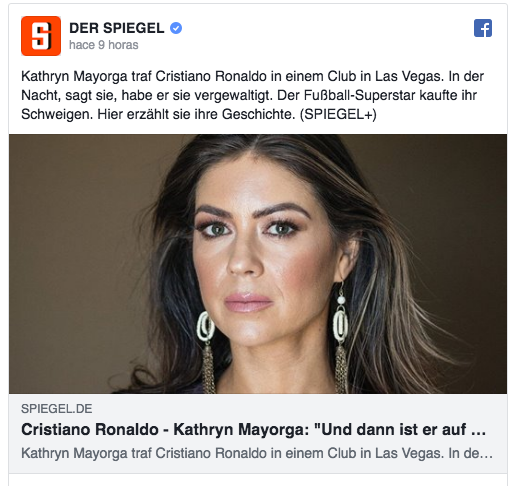Image resolution: width=518 pixels, height=486 pixels.
Task: Open the Facebook logo icon
Action: tap(483, 28)
